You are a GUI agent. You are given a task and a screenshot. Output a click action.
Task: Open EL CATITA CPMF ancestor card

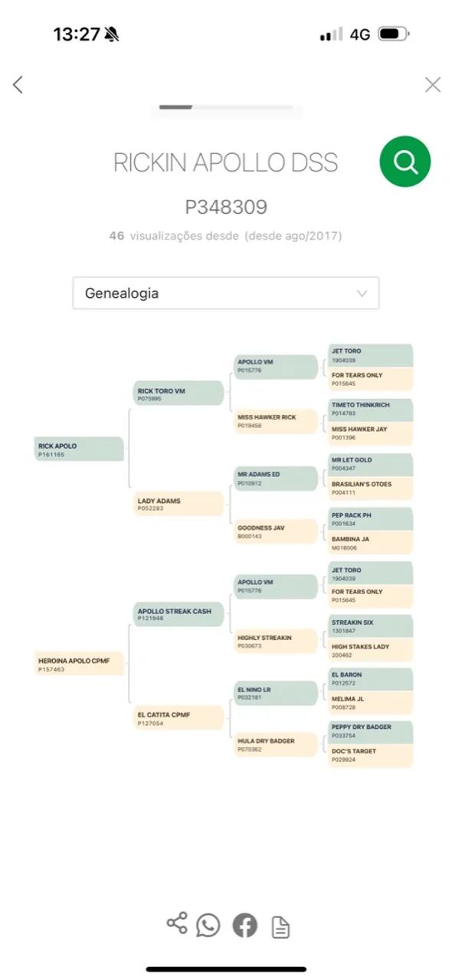[179, 718]
